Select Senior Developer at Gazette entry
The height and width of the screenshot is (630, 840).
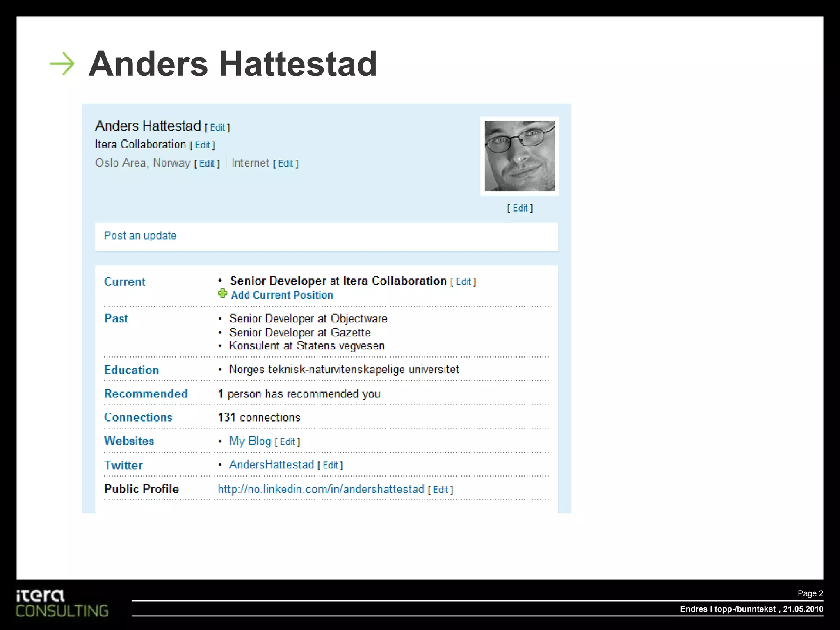(x=300, y=333)
